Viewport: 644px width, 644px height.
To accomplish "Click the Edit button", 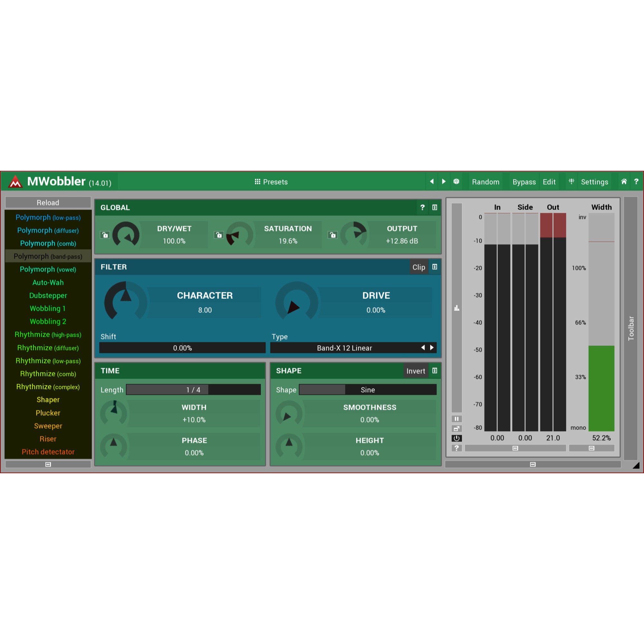I will tap(549, 182).
